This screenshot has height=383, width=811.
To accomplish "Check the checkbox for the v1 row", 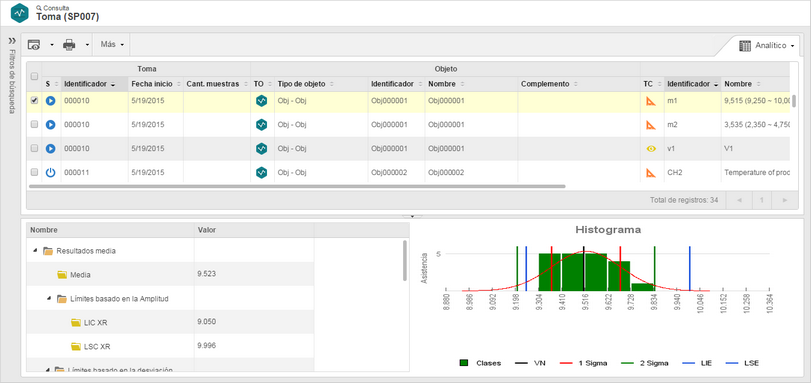I will tap(34, 149).
